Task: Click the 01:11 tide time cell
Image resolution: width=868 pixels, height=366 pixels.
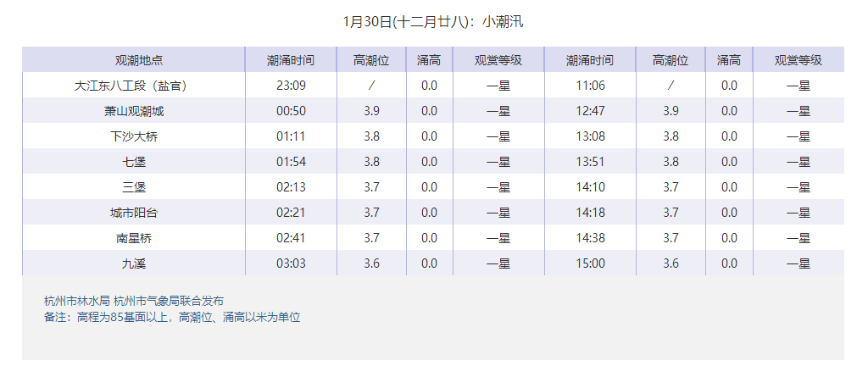Action: 292,136
